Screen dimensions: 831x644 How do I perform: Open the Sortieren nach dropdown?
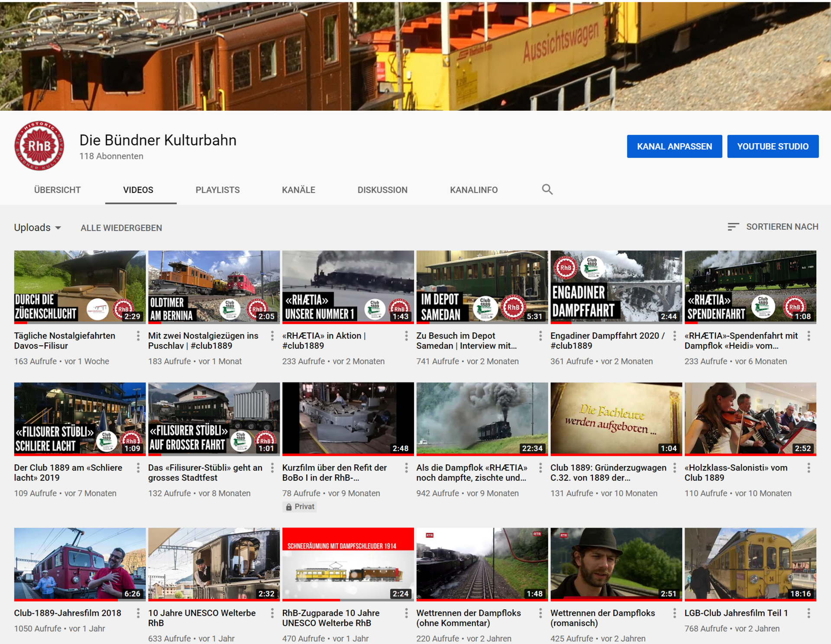click(773, 227)
